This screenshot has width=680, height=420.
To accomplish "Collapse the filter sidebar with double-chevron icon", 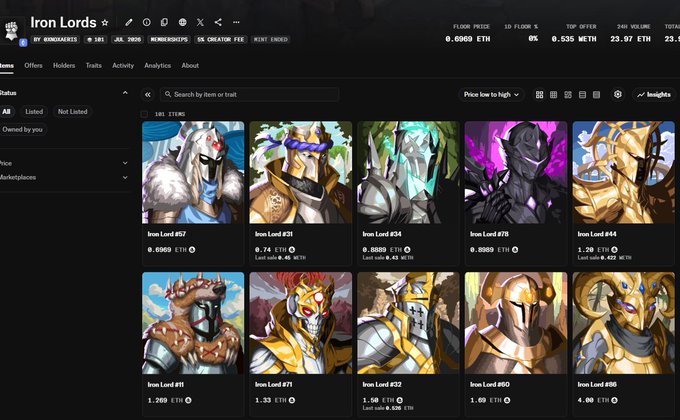I will click(148, 95).
